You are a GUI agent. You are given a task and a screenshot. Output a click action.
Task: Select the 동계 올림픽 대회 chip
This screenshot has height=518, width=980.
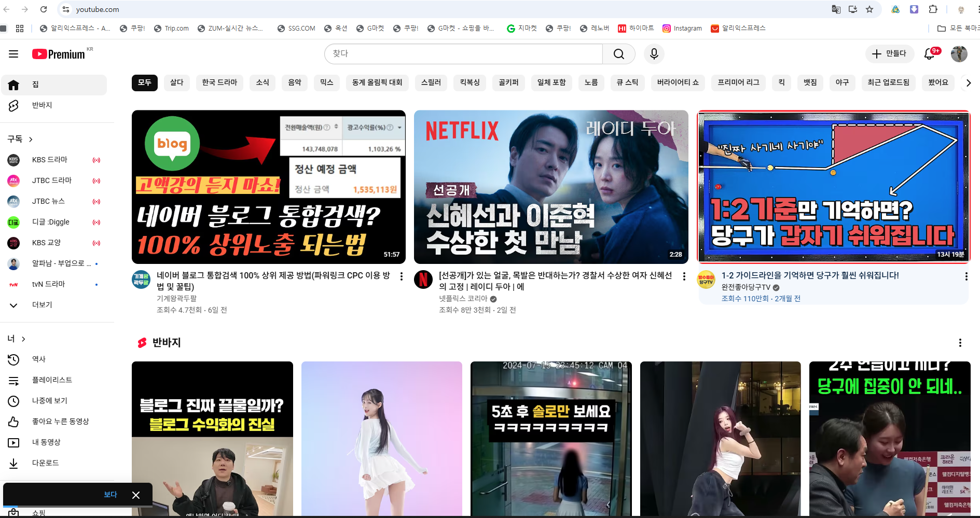click(377, 82)
